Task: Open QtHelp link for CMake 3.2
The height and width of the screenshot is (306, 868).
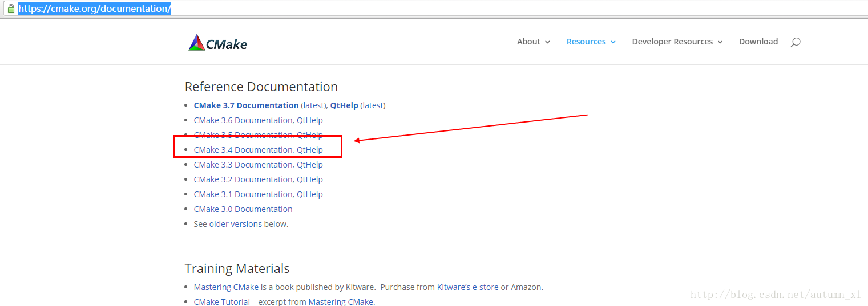Action: (x=310, y=179)
